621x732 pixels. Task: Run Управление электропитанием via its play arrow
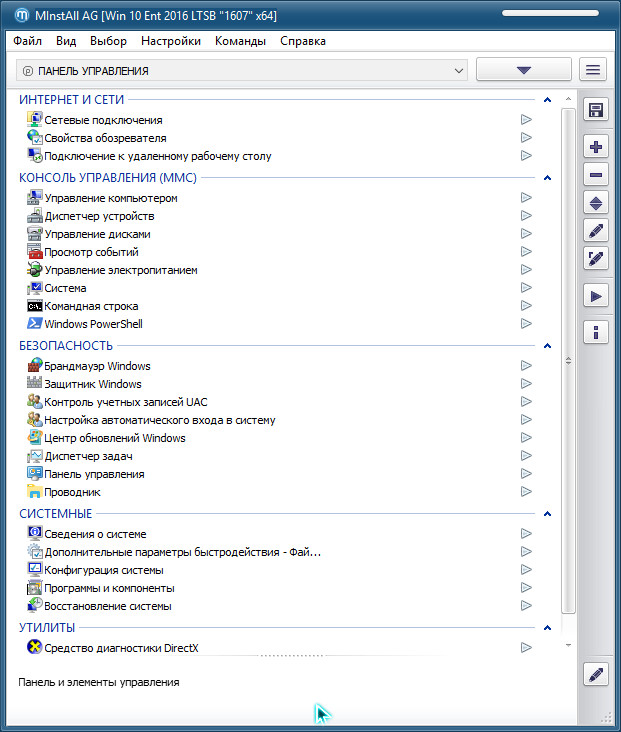click(x=526, y=269)
